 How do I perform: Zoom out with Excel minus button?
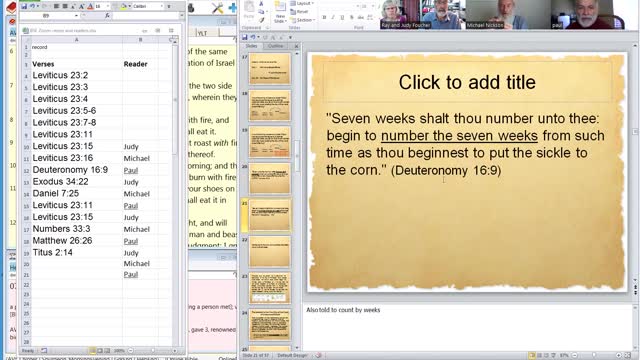131,351
